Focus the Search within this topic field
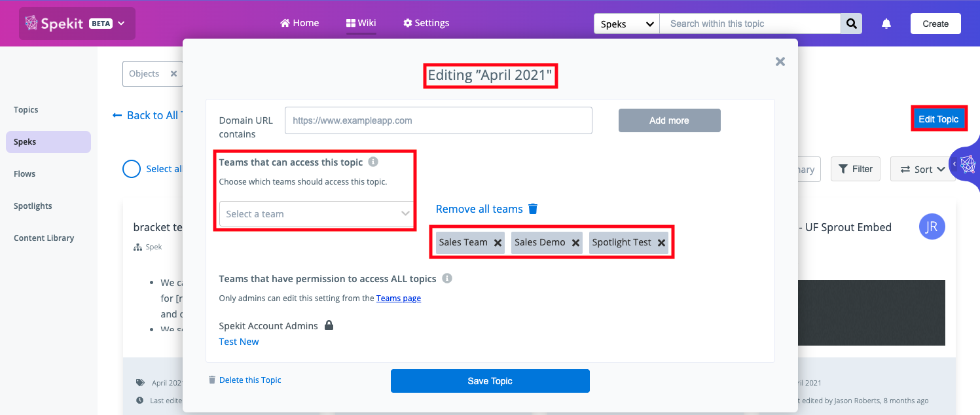The height and width of the screenshot is (415, 980). pyautogui.click(x=750, y=24)
